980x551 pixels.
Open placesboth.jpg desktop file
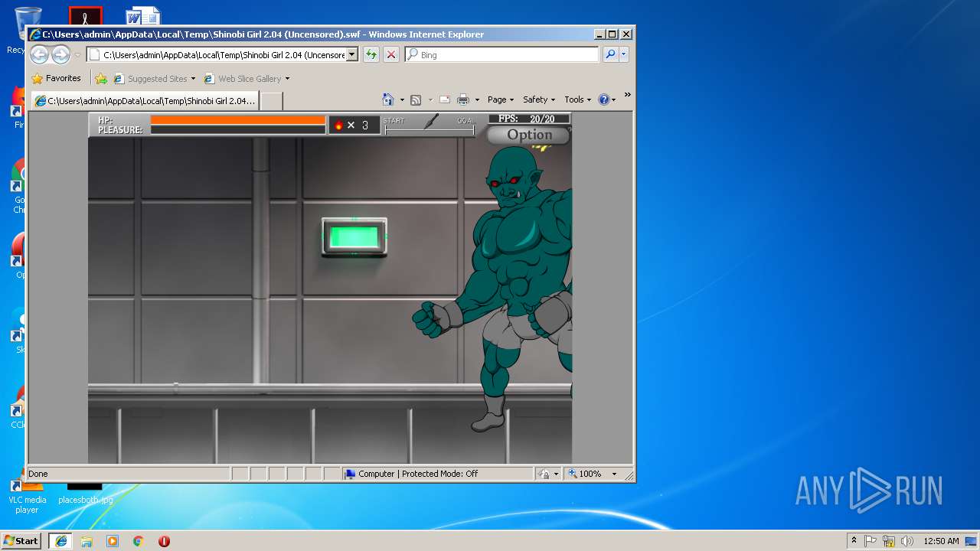(85, 493)
